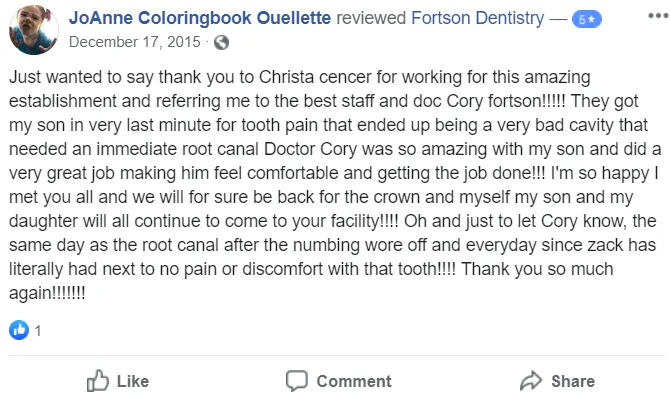
Task: Visit the Fortson Dentistry page link
Action: click(x=478, y=18)
